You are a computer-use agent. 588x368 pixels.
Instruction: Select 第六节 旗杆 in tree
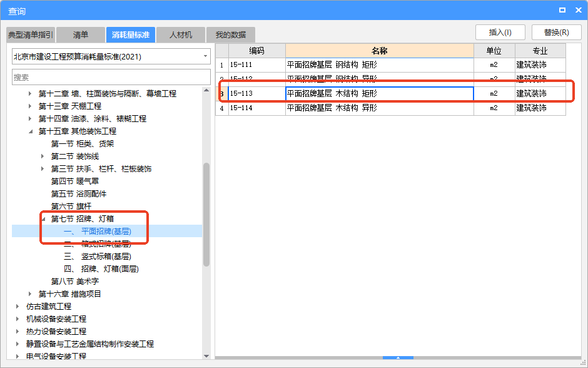pyautogui.click(x=71, y=207)
